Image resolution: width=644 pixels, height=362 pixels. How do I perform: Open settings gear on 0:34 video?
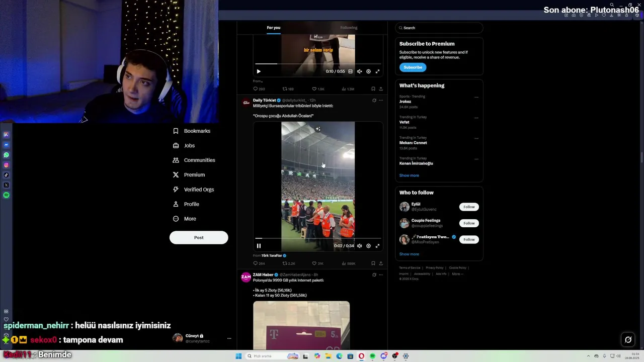click(x=368, y=246)
